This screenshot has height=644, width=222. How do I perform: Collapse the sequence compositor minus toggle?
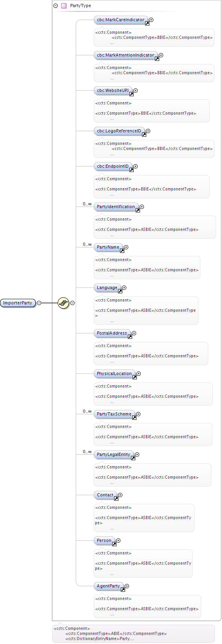[x=73, y=303]
